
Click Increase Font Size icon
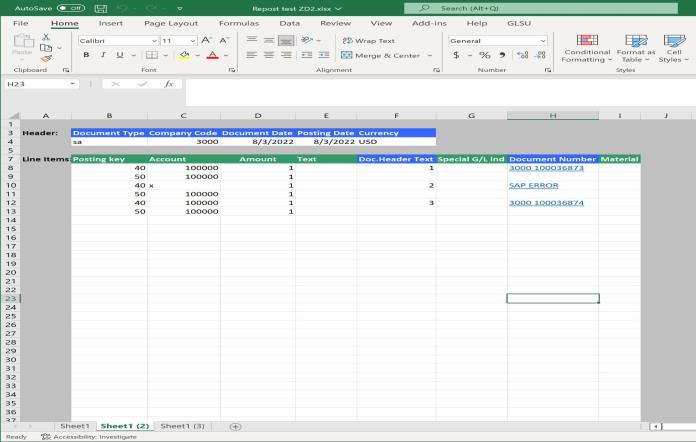click(206, 40)
